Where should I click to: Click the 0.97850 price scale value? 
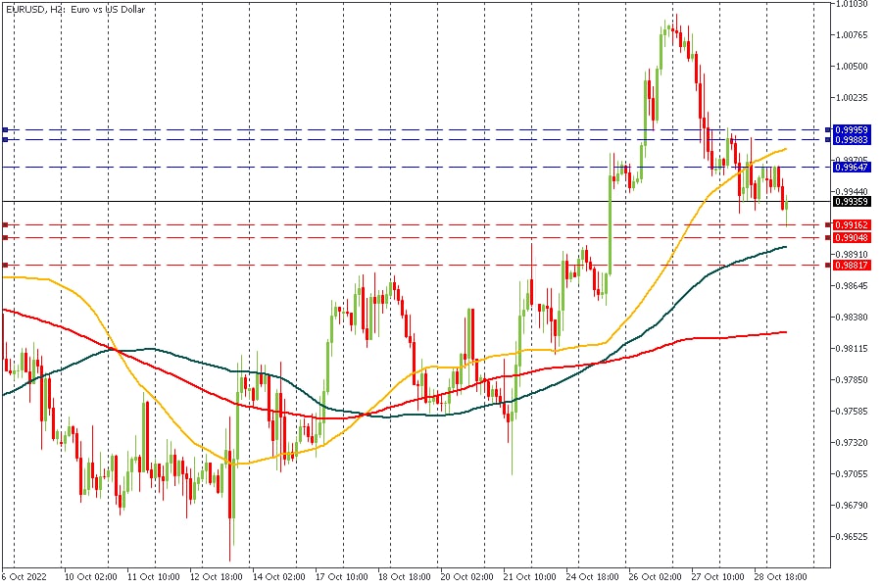pos(853,380)
